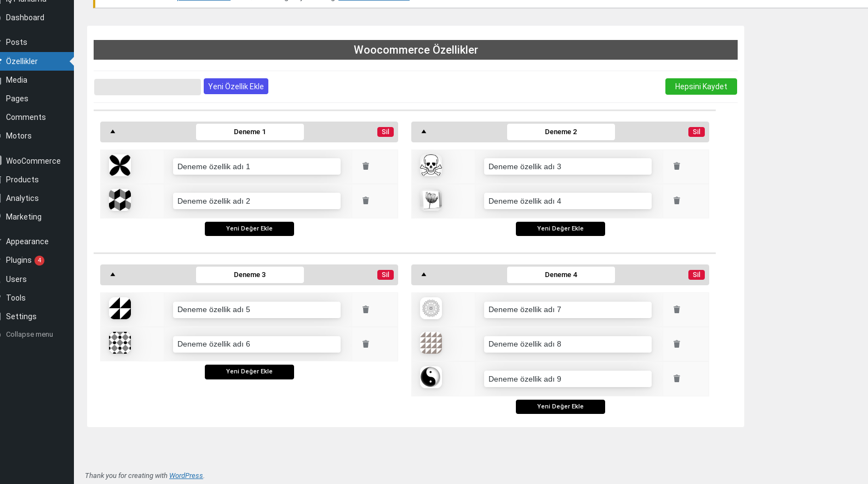Toggle the Deneme 3 group arrow
This screenshot has width=868, height=484.
[113, 274]
